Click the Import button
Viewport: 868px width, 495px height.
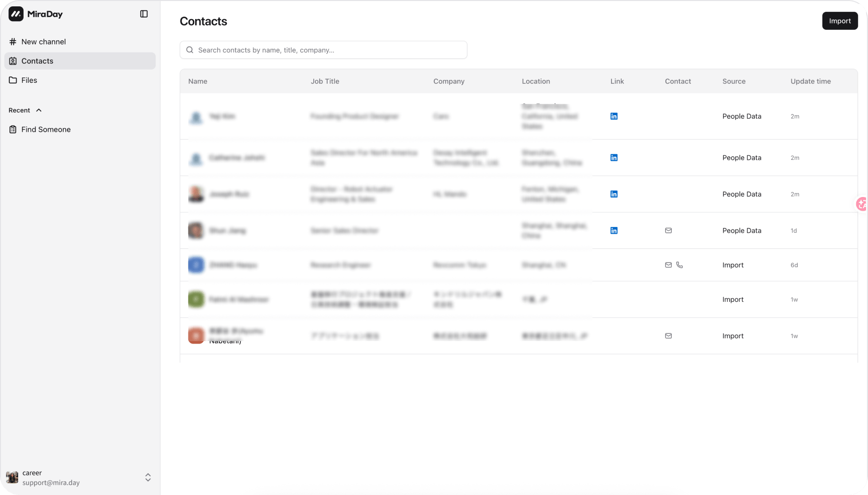click(840, 21)
